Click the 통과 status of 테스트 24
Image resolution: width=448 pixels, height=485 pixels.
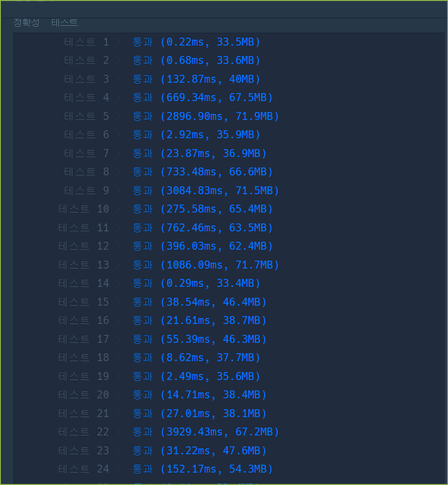click(143, 469)
